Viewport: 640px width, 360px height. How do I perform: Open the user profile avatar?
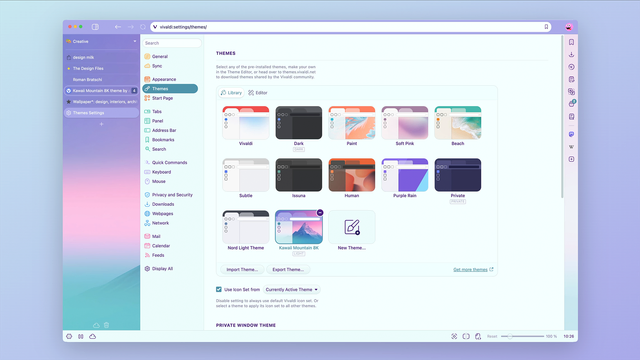click(x=569, y=27)
